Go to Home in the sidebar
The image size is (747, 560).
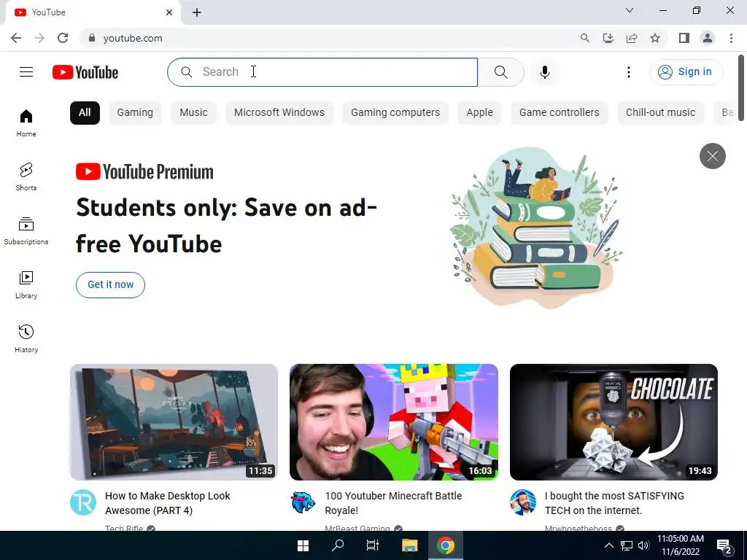[x=26, y=123]
